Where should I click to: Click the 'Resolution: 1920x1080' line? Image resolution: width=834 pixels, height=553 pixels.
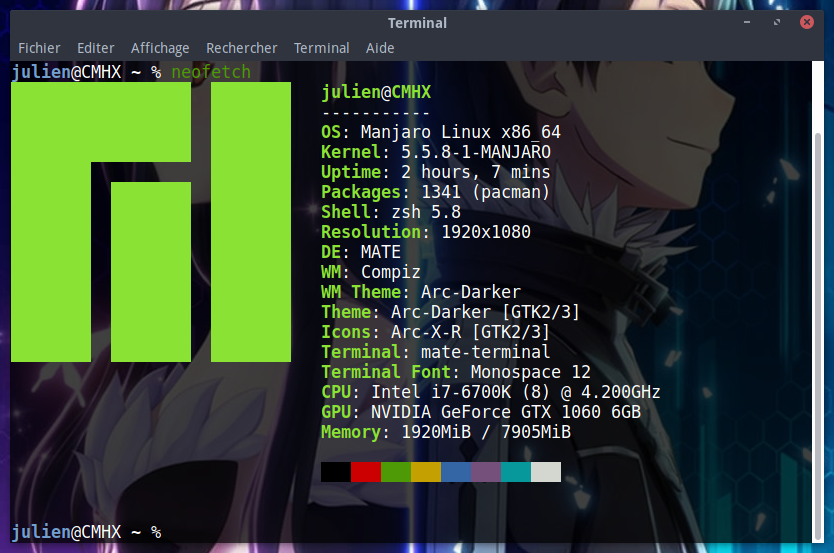pos(426,232)
